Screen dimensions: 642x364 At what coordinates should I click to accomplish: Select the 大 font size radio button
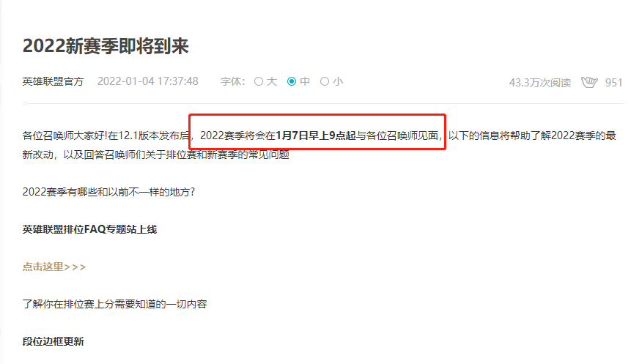coord(259,81)
